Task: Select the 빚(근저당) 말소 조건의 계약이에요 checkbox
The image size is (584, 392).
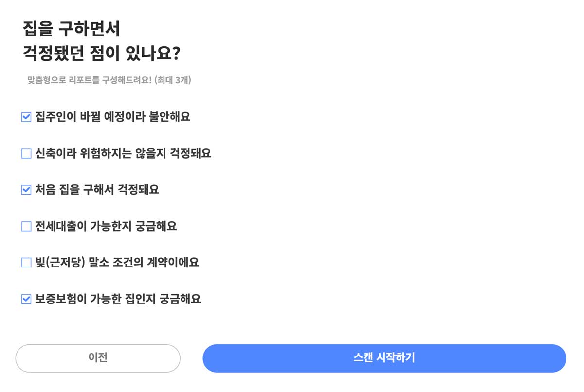Action: tap(25, 263)
